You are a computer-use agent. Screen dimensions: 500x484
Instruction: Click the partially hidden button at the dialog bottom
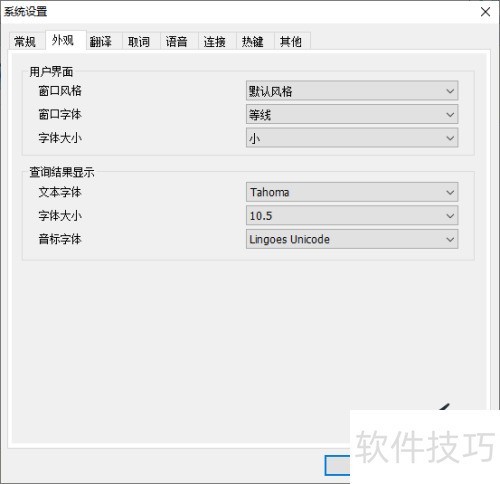click(337, 465)
